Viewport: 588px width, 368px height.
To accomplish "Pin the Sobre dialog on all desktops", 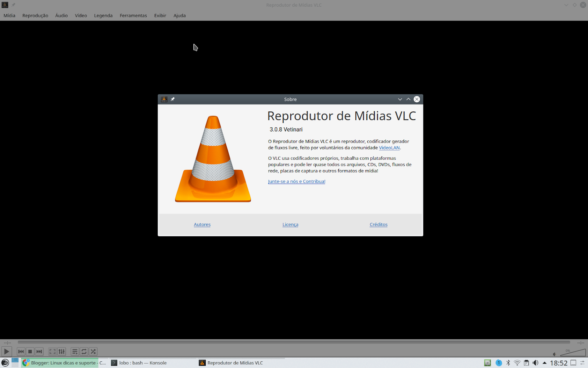I will 173,99.
